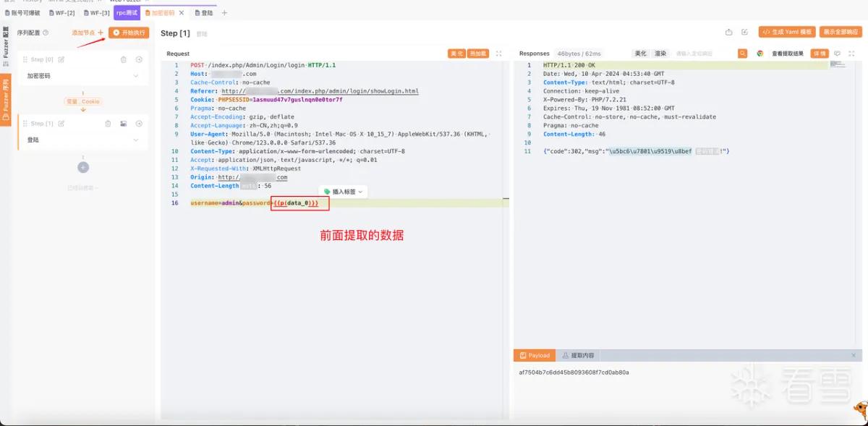Select the Responses 美化 view toggle
868x426 pixels.
640,54
